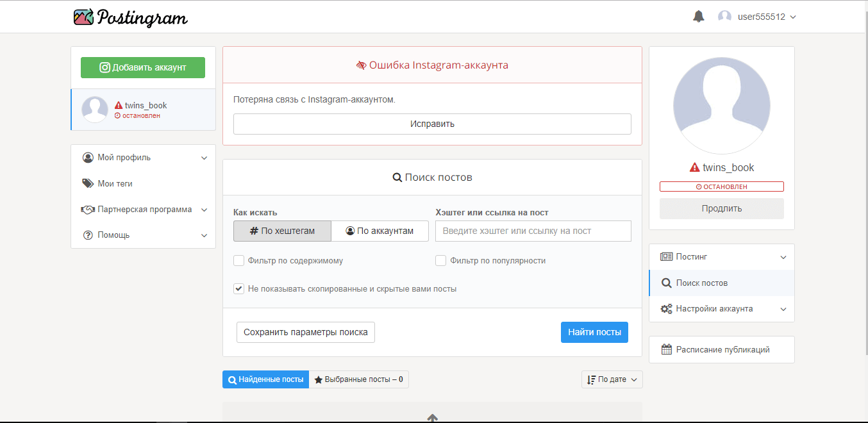Click the calendar icon for Расписание публикаций
868x423 pixels.
pyautogui.click(x=666, y=350)
